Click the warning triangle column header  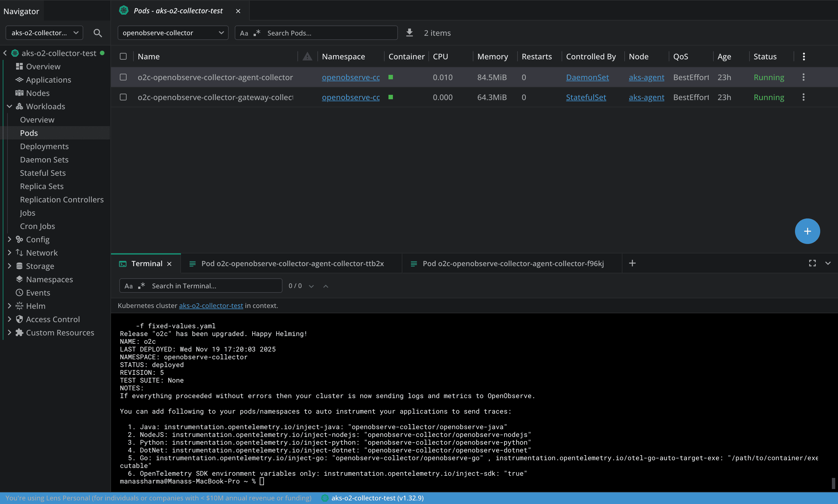[x=307, y=56]
